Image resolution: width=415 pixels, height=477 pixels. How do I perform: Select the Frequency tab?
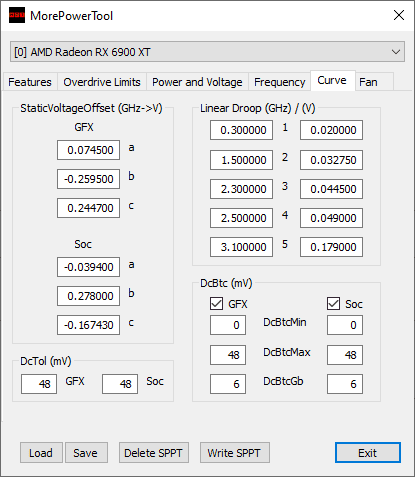280,82
